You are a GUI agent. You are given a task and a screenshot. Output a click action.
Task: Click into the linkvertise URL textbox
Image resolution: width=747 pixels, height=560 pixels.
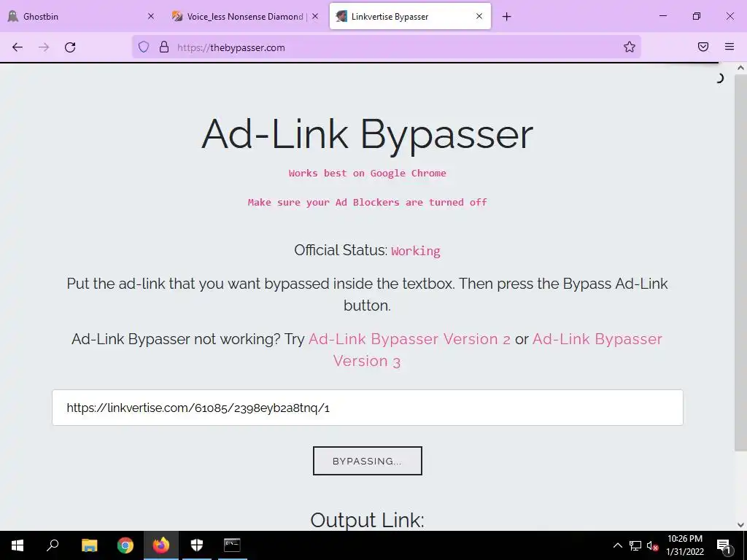point(368,408)
